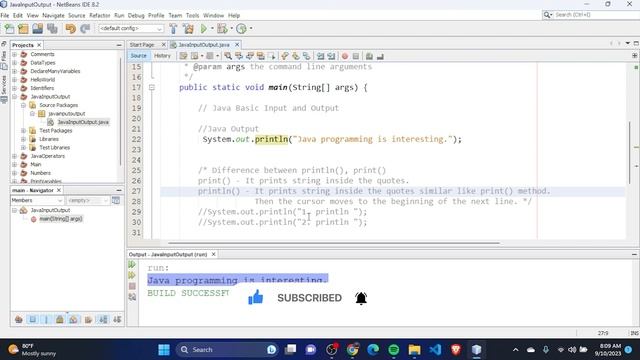Toggle Show Inherited Members in Navigator
This screenshot has width=640, height=360.
click(x=18, y=320)
